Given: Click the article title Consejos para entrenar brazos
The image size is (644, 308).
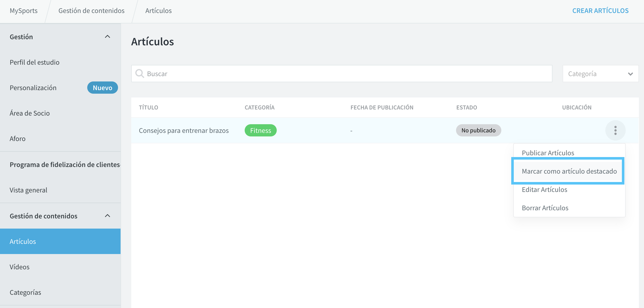Looking at the screenshot, I should click(184, 130).
